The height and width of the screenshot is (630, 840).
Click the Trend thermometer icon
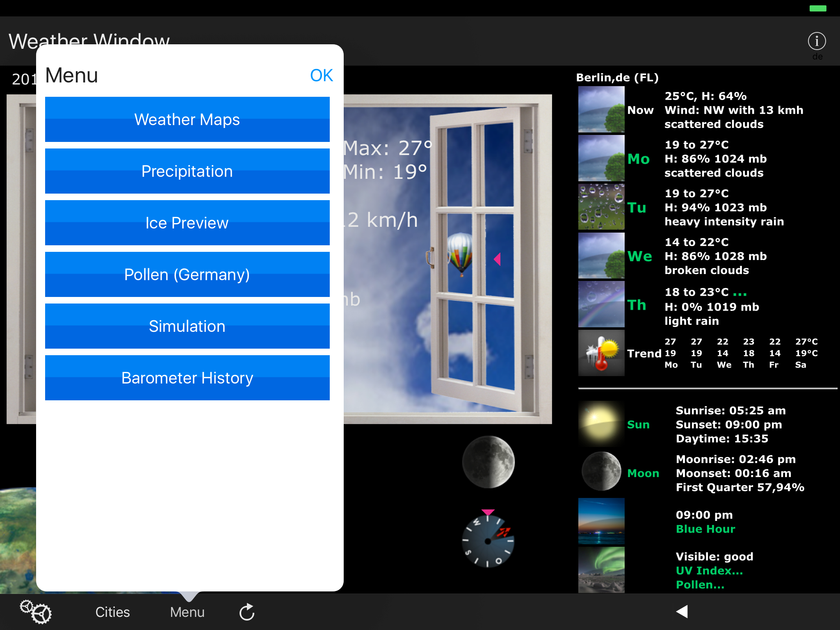(601, 353)
